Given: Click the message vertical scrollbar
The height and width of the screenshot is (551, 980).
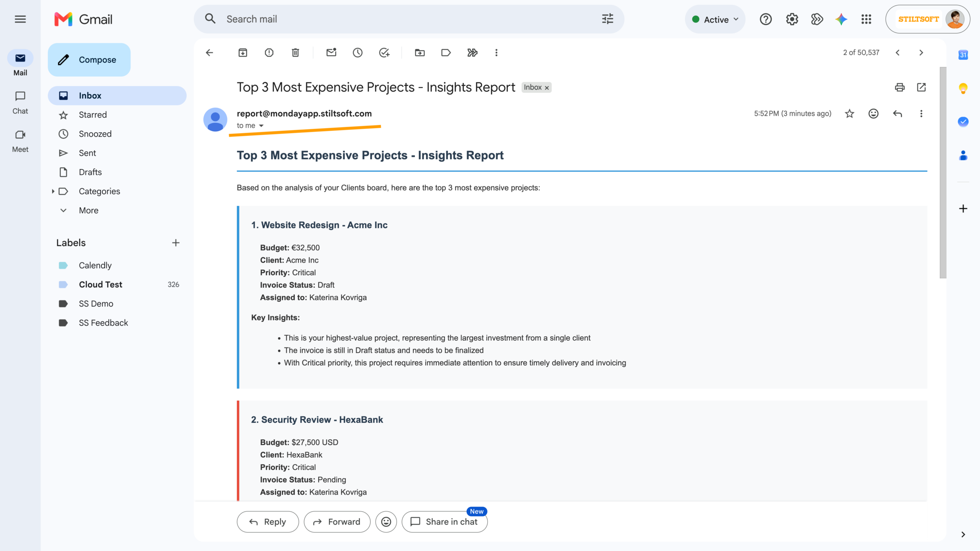Looking at the screenshot, I should (943, 173).
